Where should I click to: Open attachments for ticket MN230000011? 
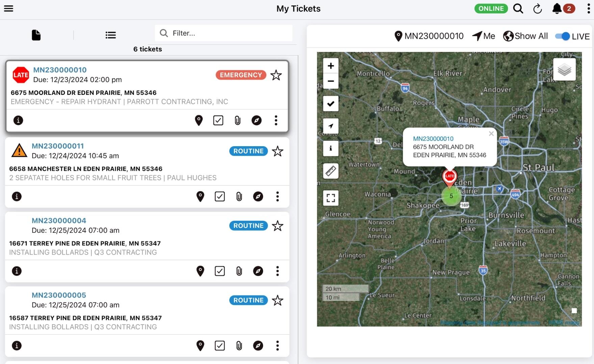(x=239, y=197)
